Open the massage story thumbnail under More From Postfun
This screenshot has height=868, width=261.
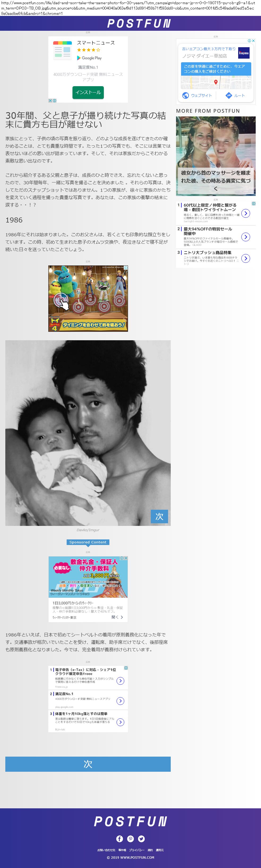(x=216, y=156)
